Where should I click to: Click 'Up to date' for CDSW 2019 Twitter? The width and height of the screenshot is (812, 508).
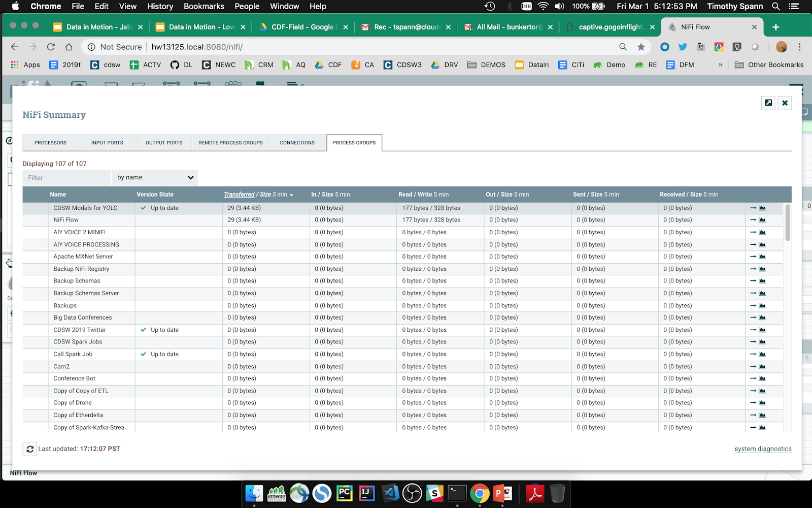point(164,330)
